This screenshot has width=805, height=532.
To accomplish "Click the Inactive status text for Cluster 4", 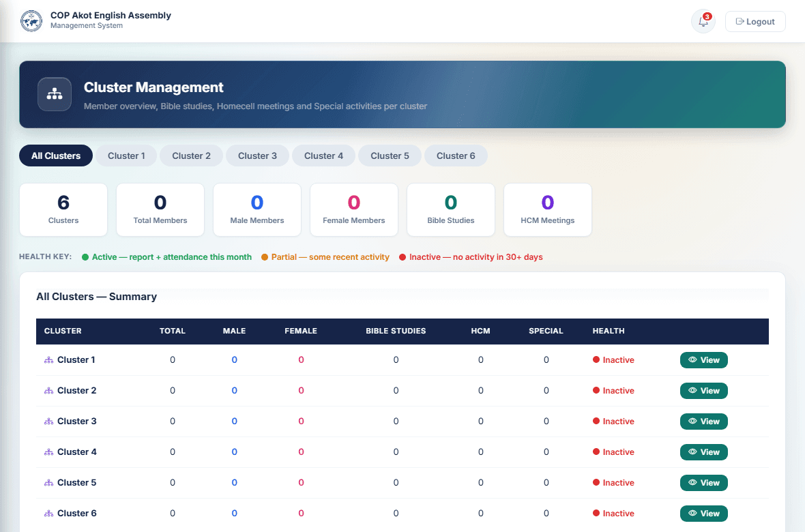I will pos(618,452).
